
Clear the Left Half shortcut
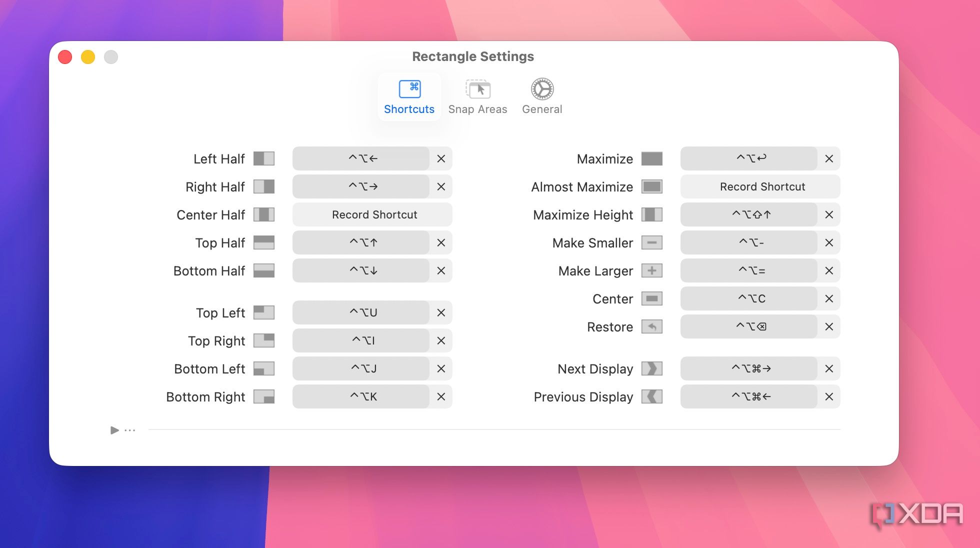pyautogui.click(x=441, y=158)
